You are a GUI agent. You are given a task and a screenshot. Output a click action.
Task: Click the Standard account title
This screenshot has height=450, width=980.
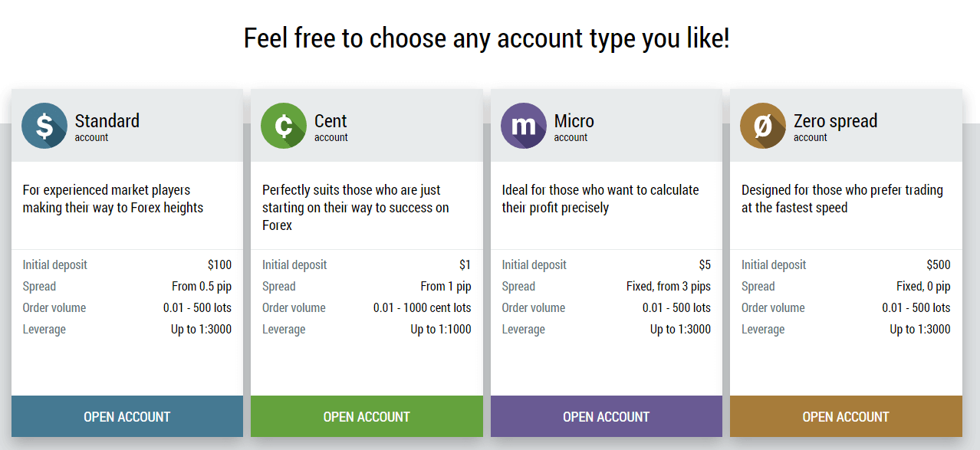point(108,120)
